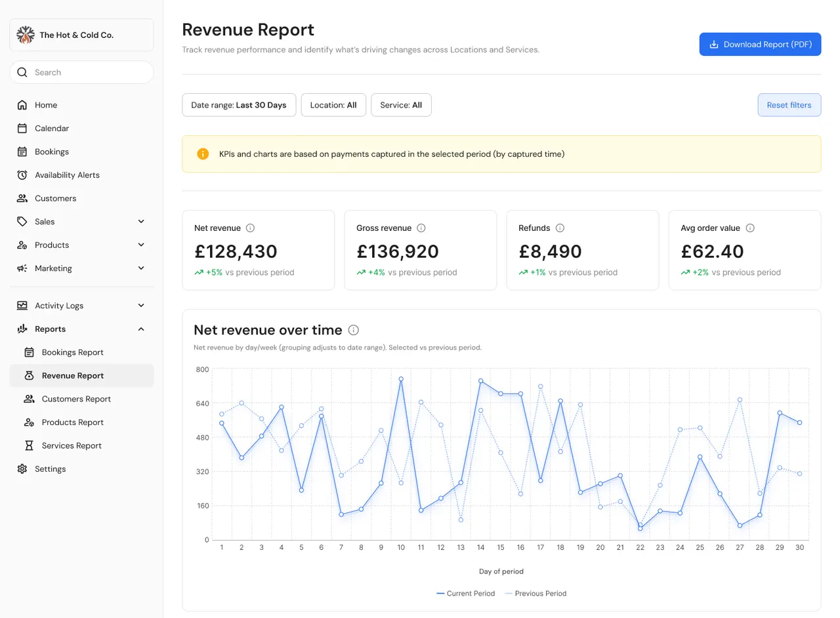The image size is (840, 618).
Task: Open the Date range filter dropdown
Action: pos(239,105)
